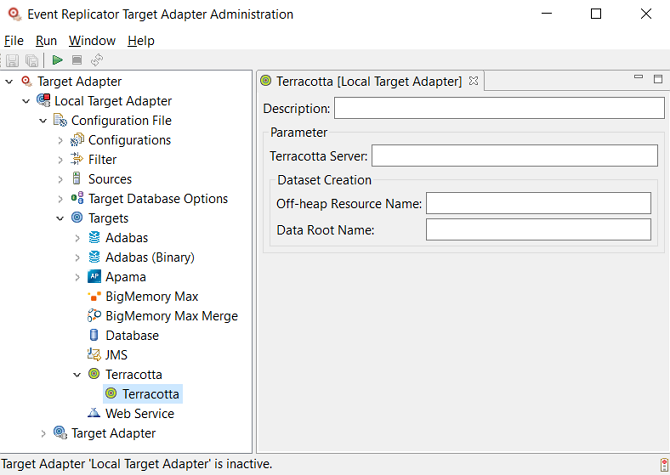Click the BigMemory Max icon
This screenshot has height=475, width=670.
tap(94, 297)
